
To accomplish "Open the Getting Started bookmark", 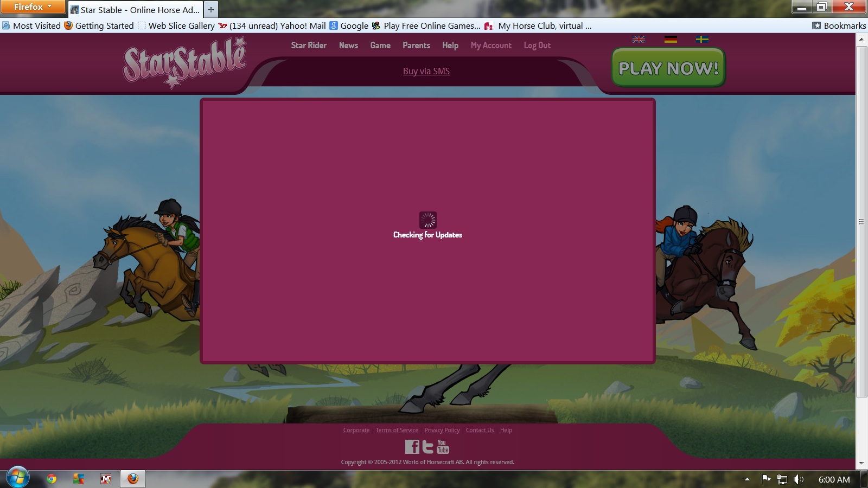I will tap(99, 25).
